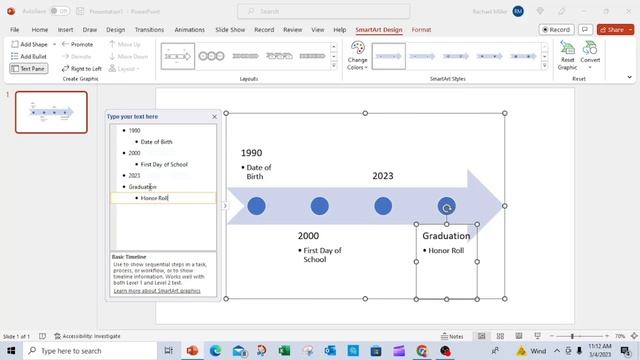The height and width of the screenshot is (360, 640).
Task: Open the Animations tab
Action: tap(189, 30)
